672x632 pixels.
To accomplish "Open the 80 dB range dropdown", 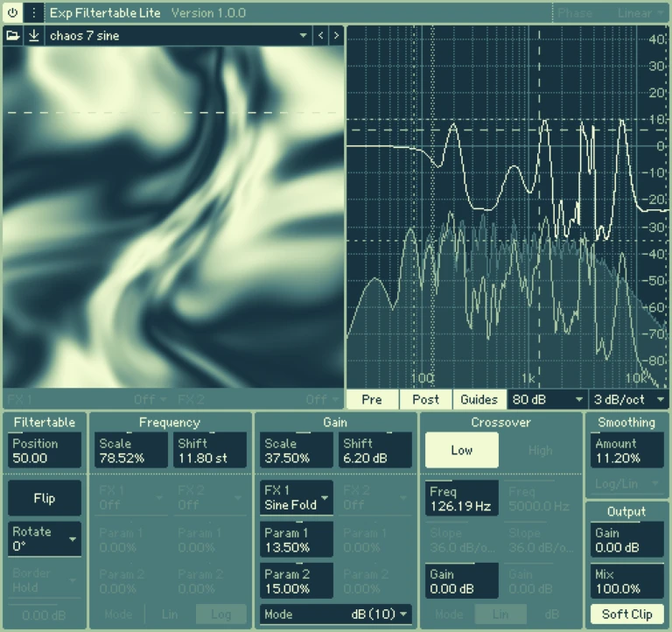I will click(x=547, y=400).
